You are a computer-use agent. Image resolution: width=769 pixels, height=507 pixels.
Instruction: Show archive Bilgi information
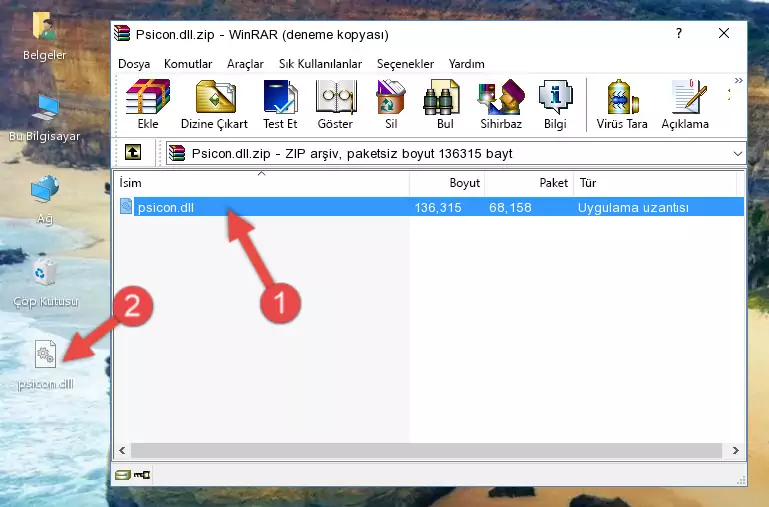coord(555,104)
